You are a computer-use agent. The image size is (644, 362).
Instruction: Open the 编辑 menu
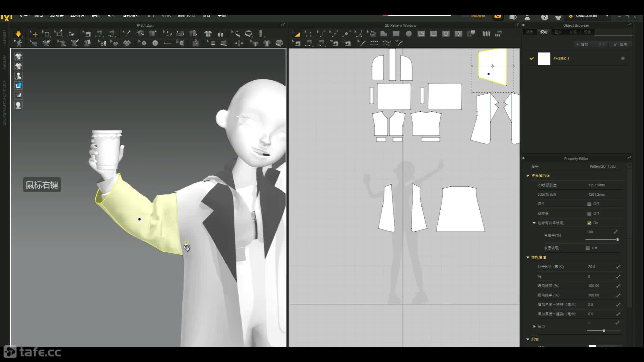pyautogui.click(x=39, y=16)
